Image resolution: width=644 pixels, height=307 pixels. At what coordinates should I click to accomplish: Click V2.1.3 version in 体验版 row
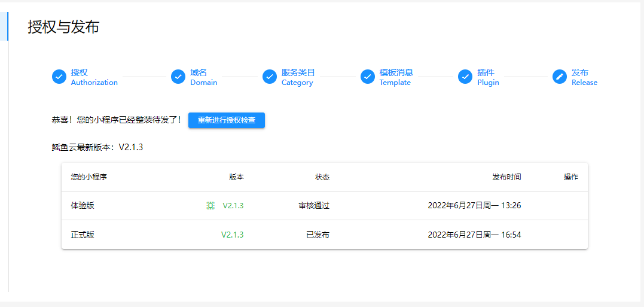[233, 206]
